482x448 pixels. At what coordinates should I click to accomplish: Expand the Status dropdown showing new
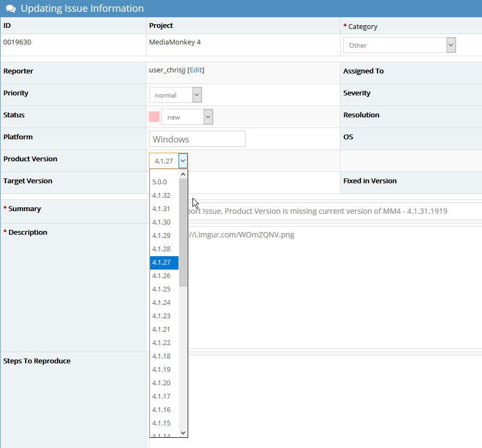[187, 117]
